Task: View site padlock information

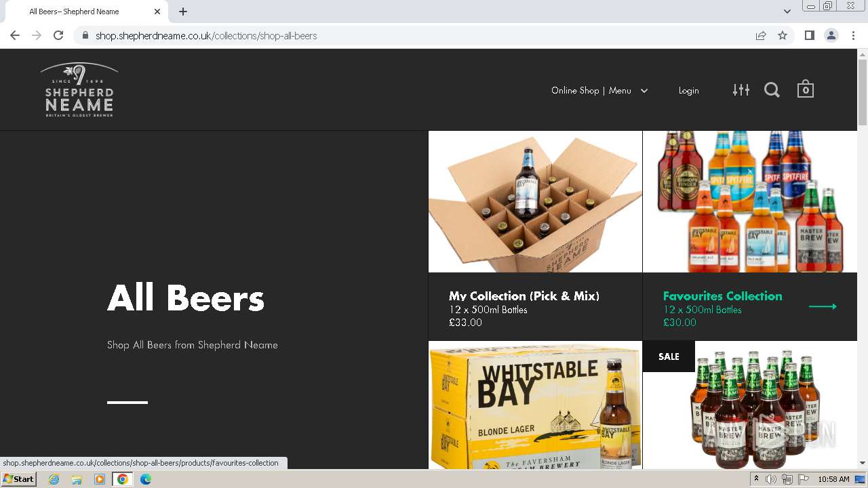Action: 85,35
